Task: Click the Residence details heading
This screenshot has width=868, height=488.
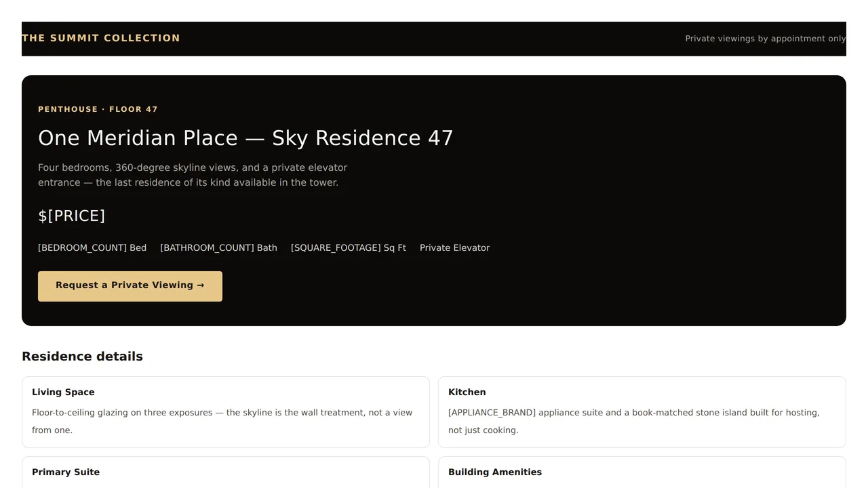Action: [82, 357]
